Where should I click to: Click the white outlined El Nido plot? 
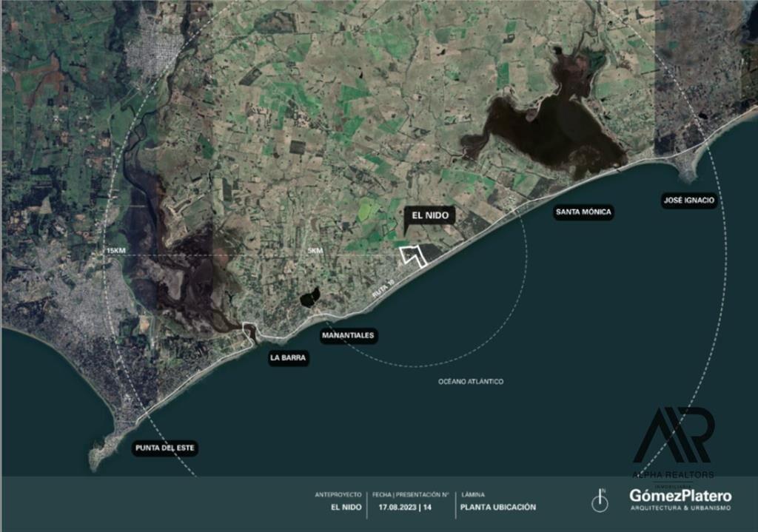(413, 255)
